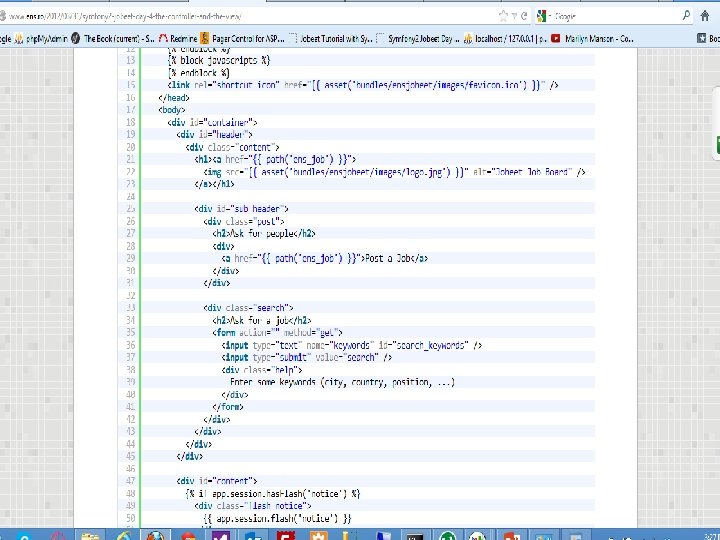Screen dimensions: 720x540
Task: Click the div class="post" line
Action: click(244, 221)
